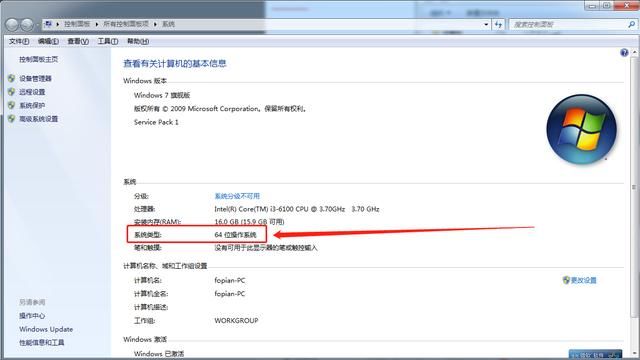Click fopian-PC value beside 计算机全名

[x=230, y=294]
